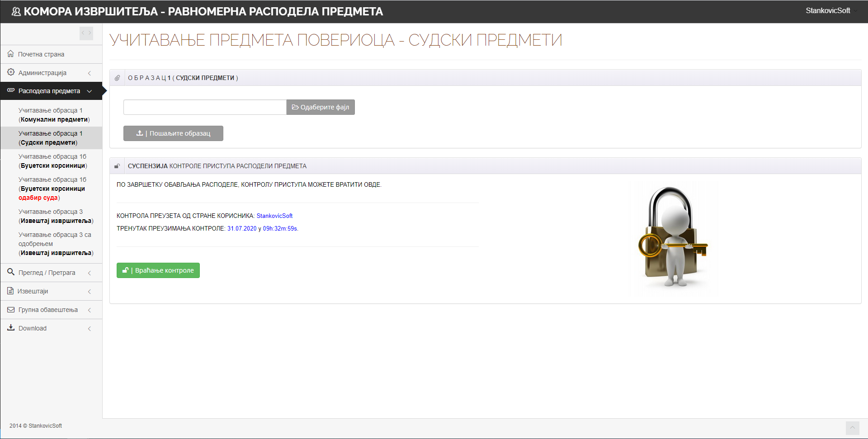Viewport: 868px width, 439px height.
Task: Click the envelope icon for Групна обавештења
Action: pos(11,310)
